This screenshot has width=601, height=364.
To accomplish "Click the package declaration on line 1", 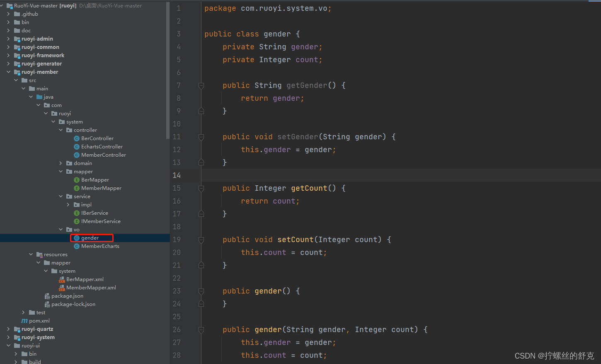I will (268, 8).
